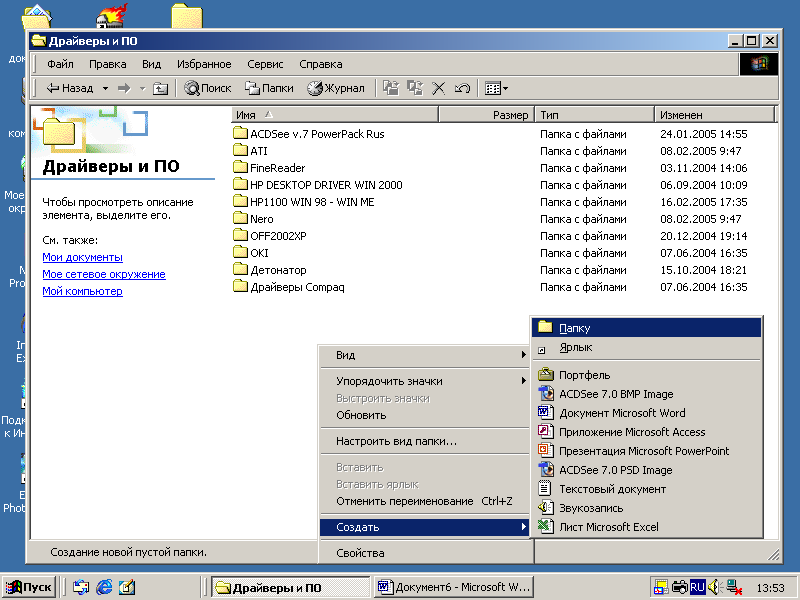Select the OFF2002XP folder

(x=270, y=236)
